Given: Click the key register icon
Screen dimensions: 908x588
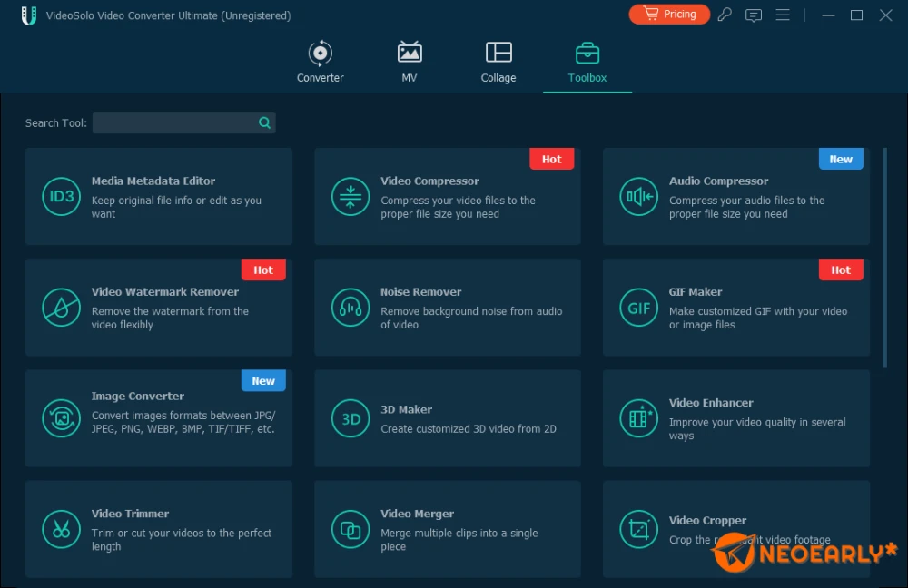Looking at the screenshot, I should [725, 15].
